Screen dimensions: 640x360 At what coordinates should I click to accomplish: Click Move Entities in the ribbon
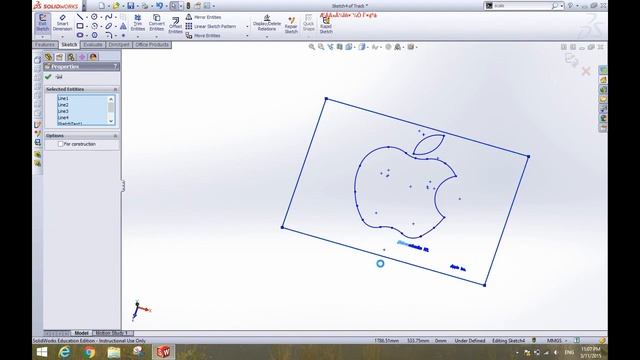coord(203,36)
